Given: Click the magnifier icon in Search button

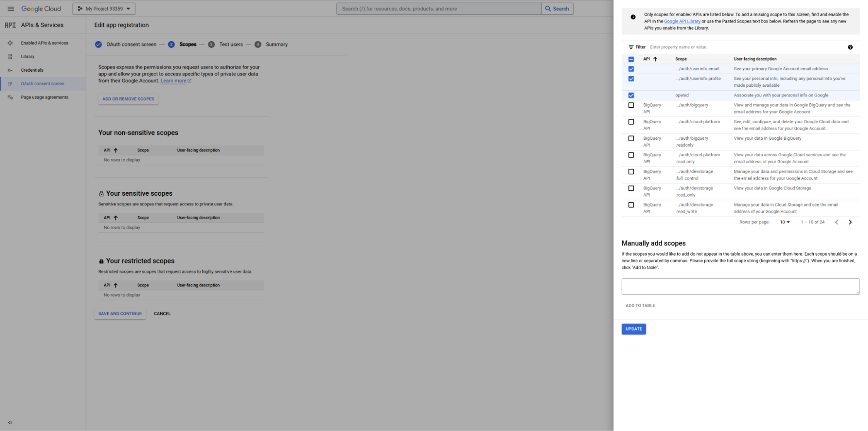Looking at the screenshot, I should tap(548, 9).
